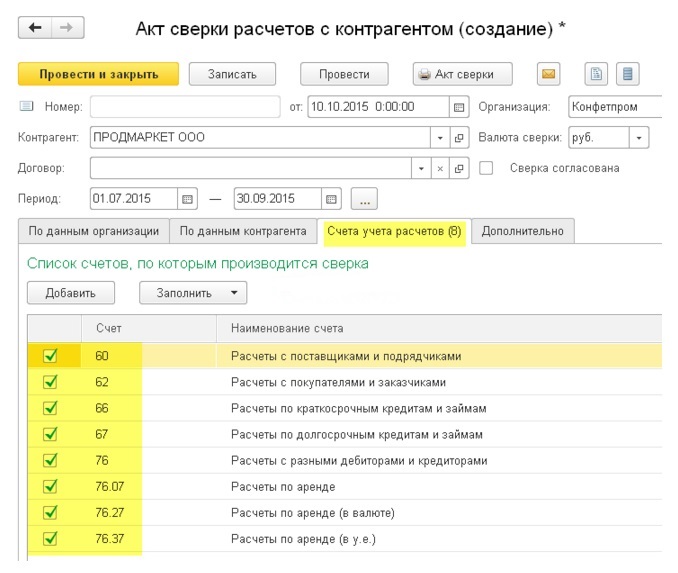Screen dimensions: 678x573
Task: Select the Расчеты по аренде name cell
Action: click(439, 487)
